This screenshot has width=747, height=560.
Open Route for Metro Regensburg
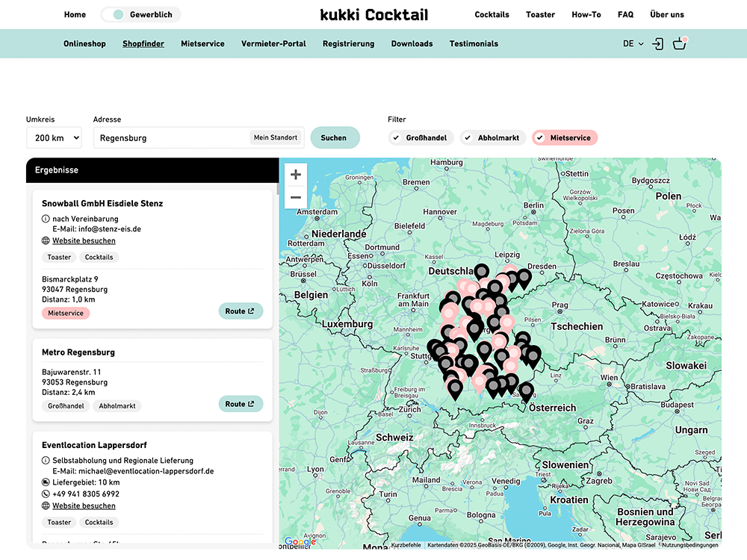tap(241, 404)
